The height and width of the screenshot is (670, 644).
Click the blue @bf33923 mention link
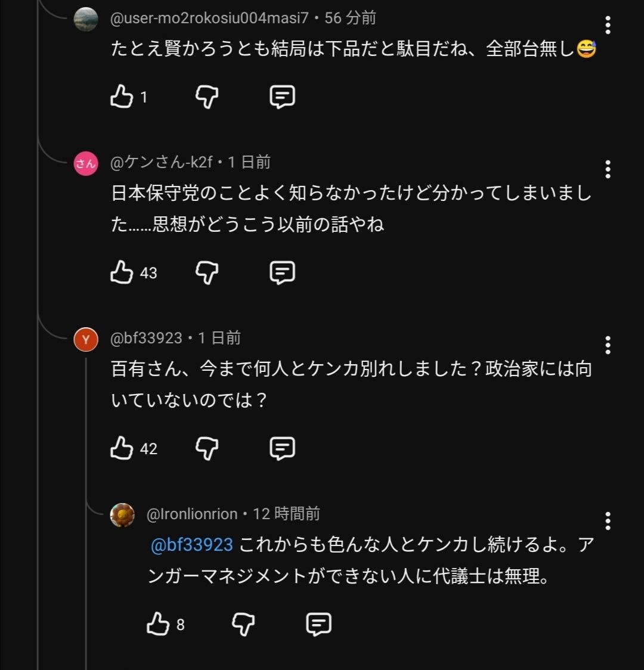pyautogui.click(x=191, y=545)
